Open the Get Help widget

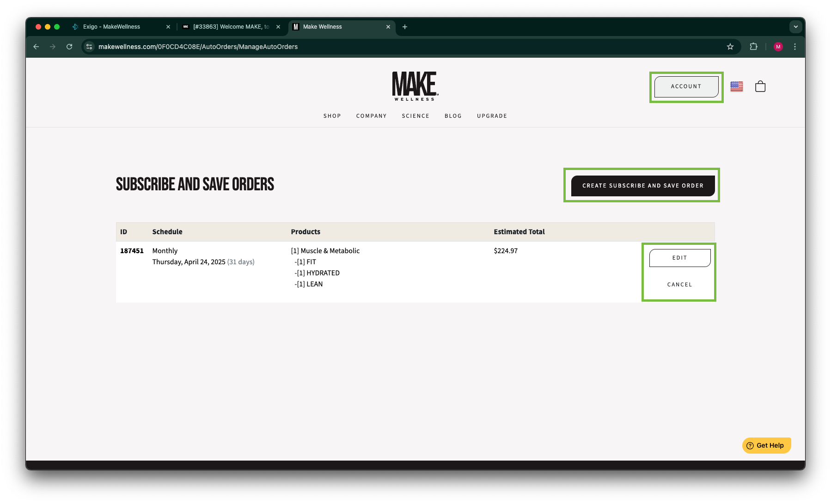pos(767,445)
